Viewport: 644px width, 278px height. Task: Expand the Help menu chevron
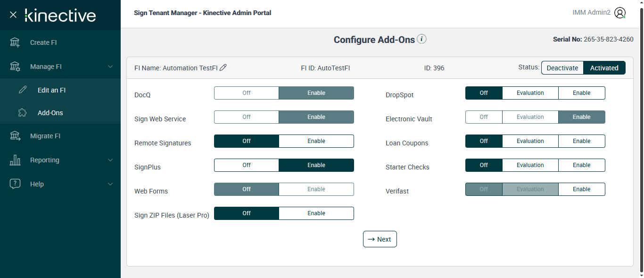[110, 184]
